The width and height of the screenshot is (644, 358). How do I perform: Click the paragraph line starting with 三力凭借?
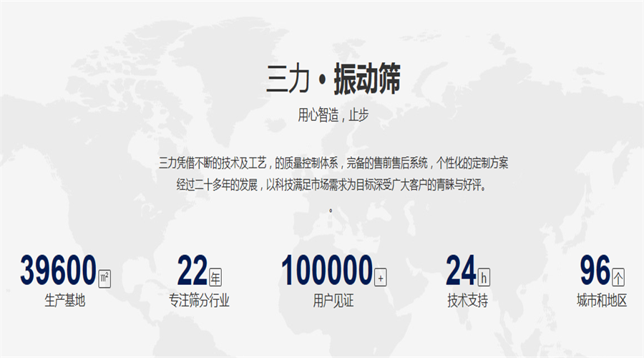(333, 162)
